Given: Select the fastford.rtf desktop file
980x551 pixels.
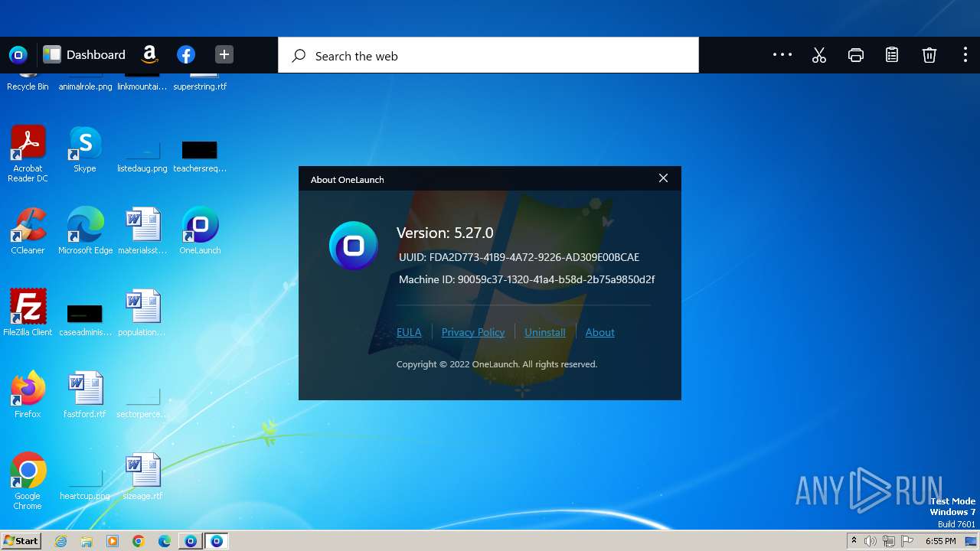Looking at the screenshot, I should tap(85, 394).
